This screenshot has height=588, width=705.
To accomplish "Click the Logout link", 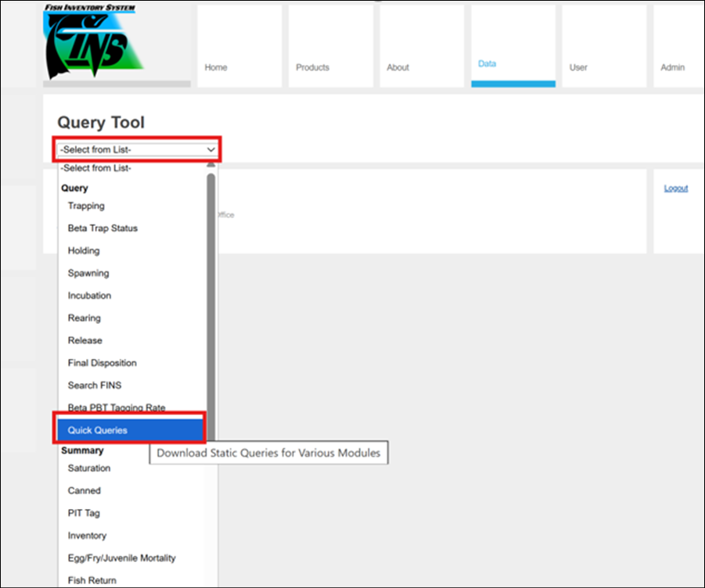I will (675, 188).
